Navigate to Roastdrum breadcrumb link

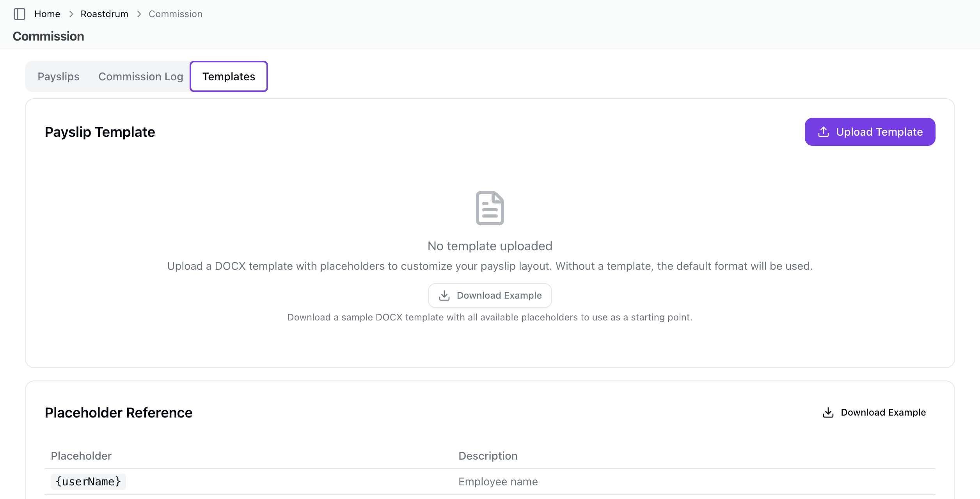tap(104, 14)
